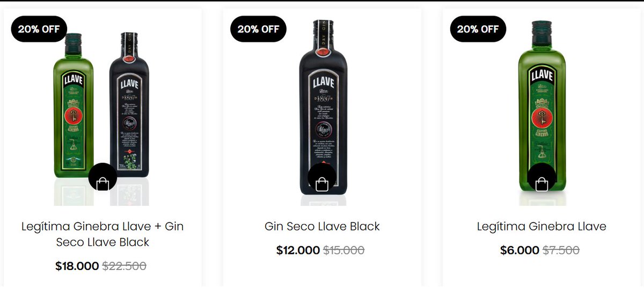Open the Gin Seco Llave Black title link

[x=322, y=227]
